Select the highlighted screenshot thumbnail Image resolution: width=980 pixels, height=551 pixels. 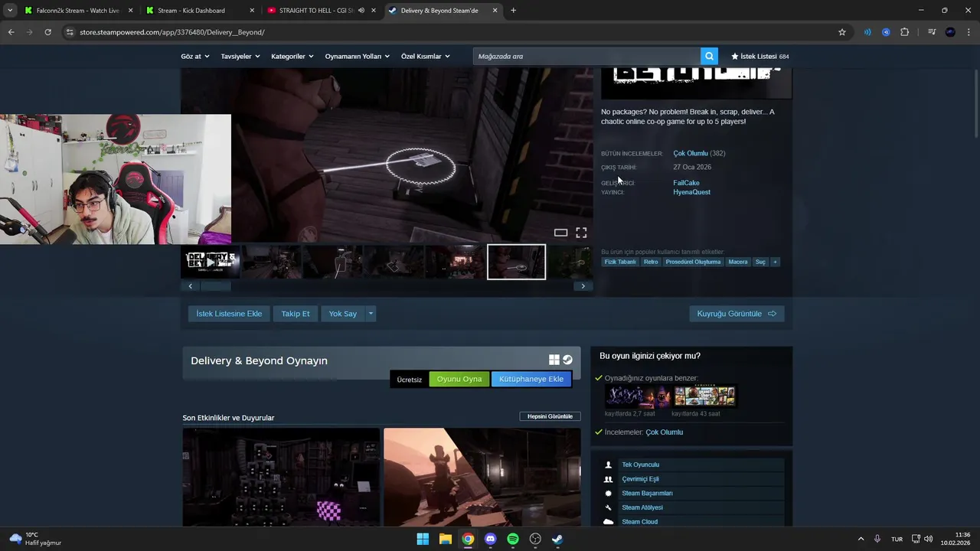[x=517, y=262]
